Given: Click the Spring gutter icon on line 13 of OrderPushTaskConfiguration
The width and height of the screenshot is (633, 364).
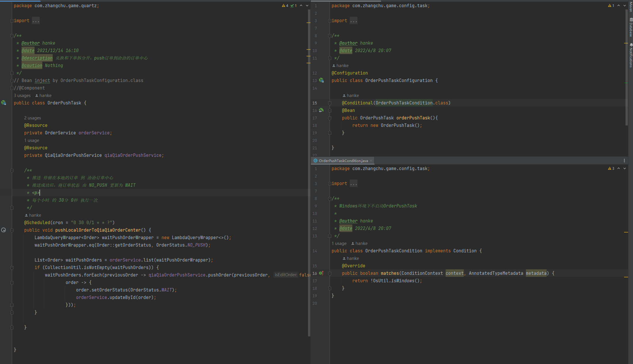Looking at the screenshot, I should (x=321, y=80).
